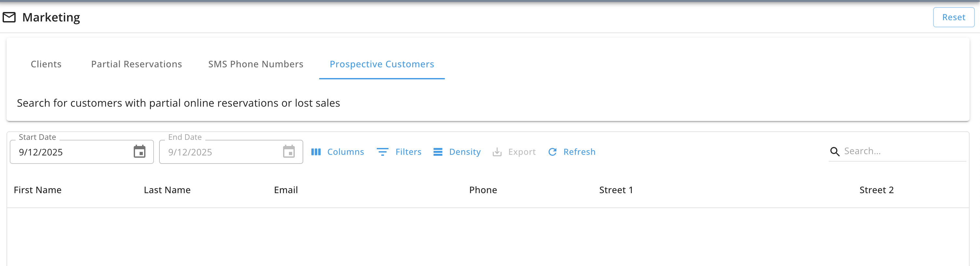Open the End Date calendar picker
Screen dimensions: 980x266
[289, 152]
